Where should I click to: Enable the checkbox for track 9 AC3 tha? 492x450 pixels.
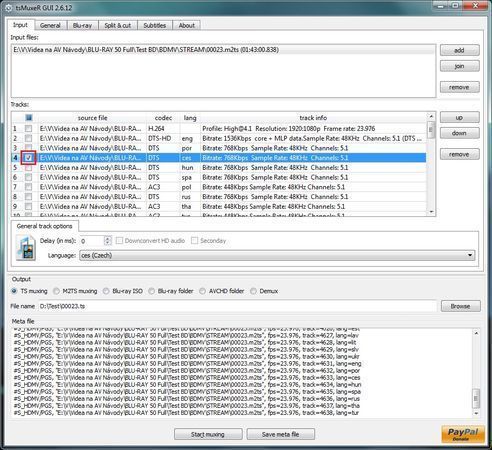(29, 206)
